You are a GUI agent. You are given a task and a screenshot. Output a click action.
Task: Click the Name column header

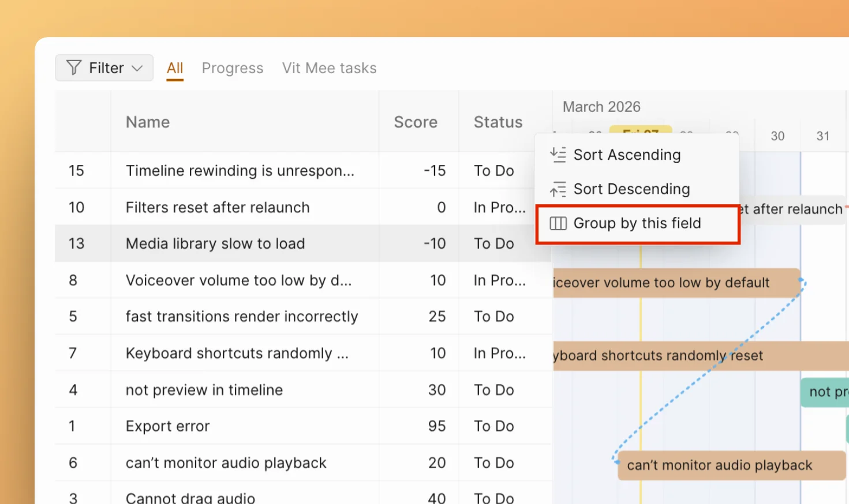[148, 122]
